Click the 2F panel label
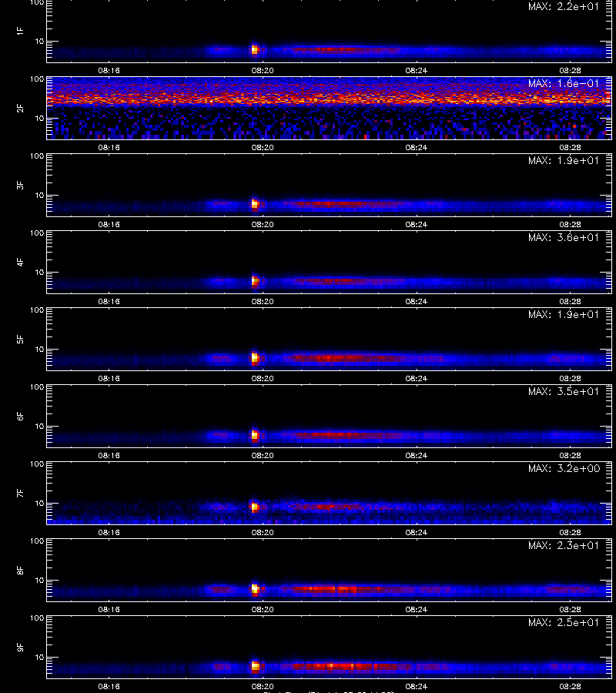Image resolution: width=616 pixels, height=693 pixels. pyautogui.click(x=20, y=109)
